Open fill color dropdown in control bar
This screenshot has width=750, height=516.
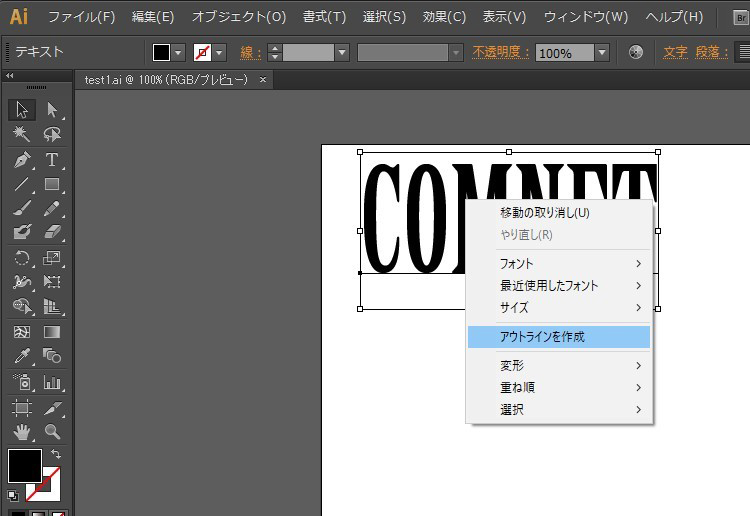tap(178, 52)
